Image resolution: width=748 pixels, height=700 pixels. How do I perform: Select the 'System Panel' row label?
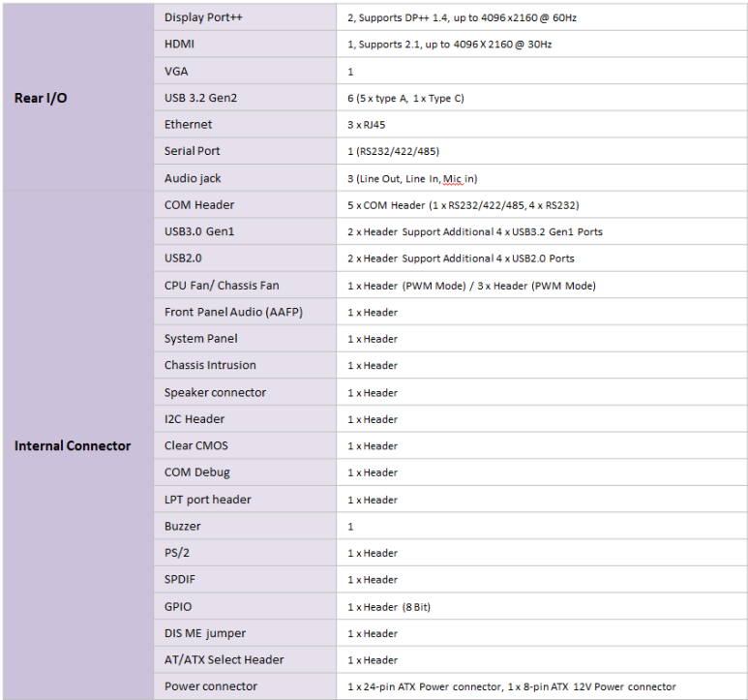201,339
